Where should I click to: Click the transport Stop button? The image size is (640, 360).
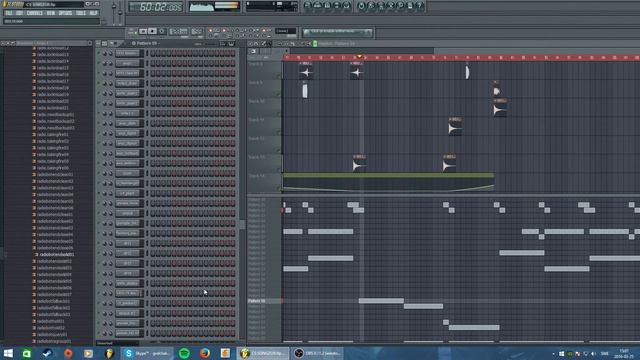152,31
